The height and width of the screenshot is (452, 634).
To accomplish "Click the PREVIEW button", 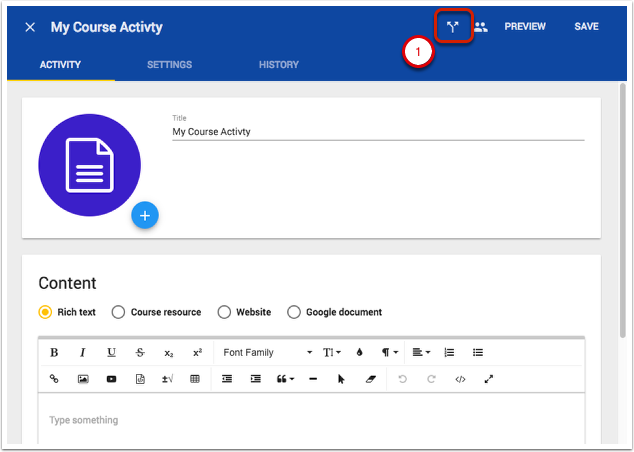I will point(525,27).
